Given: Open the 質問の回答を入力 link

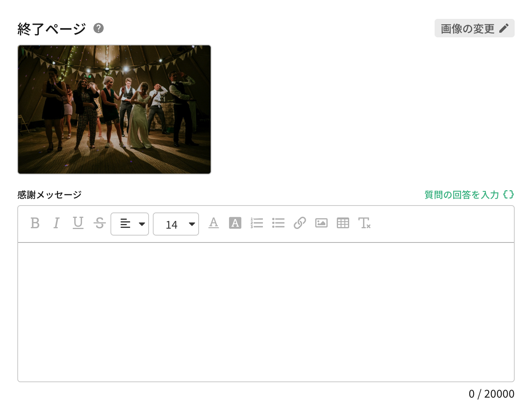Looking at the screenshot, I should click(x=469, y=195).
